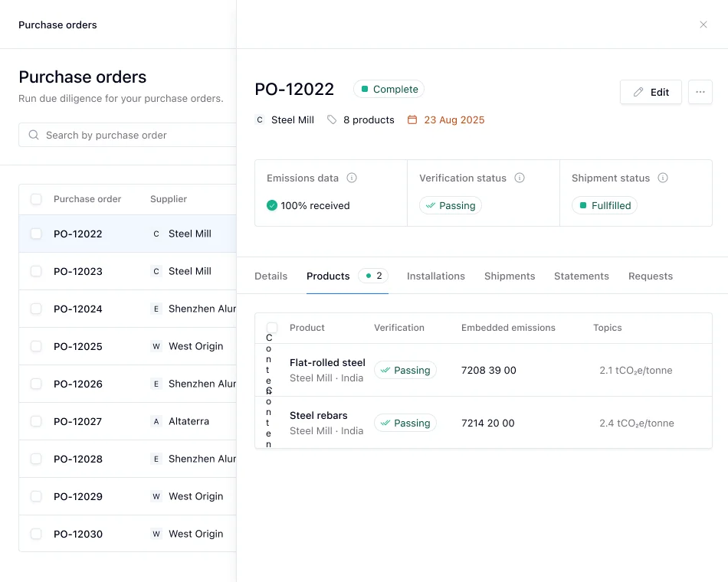Open the Shipments tab
Screen dimensions: 728x582
pyautogui.click(x=509, y=276)
